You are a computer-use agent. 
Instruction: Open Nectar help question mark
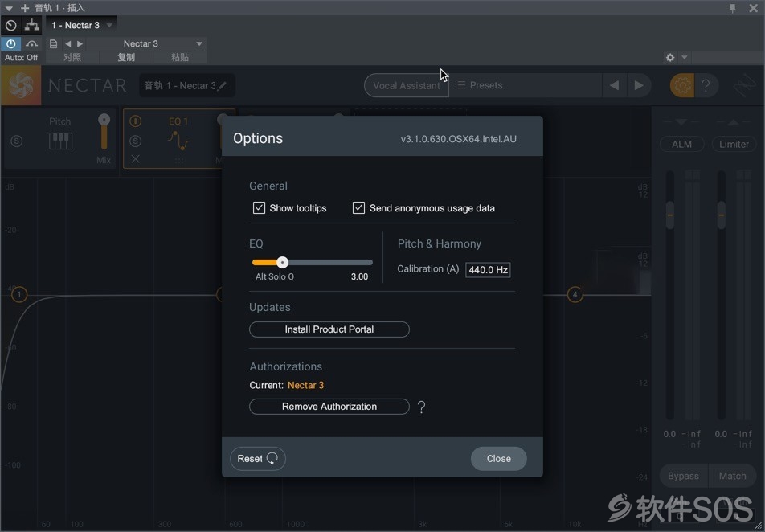706,85
